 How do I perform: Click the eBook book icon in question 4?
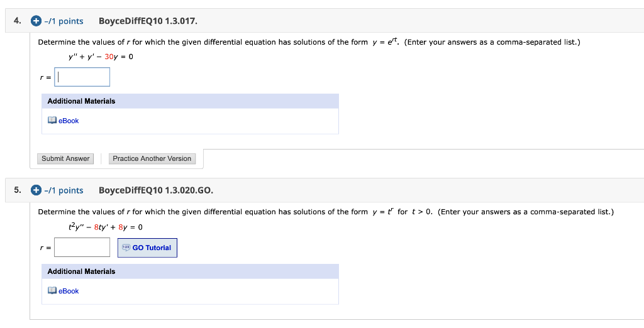[x=52, y=120]
